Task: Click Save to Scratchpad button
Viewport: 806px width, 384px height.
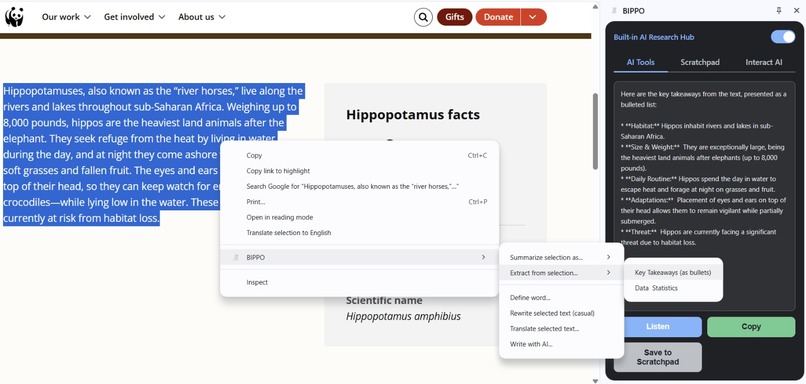Action: click(x=657, y=357)
